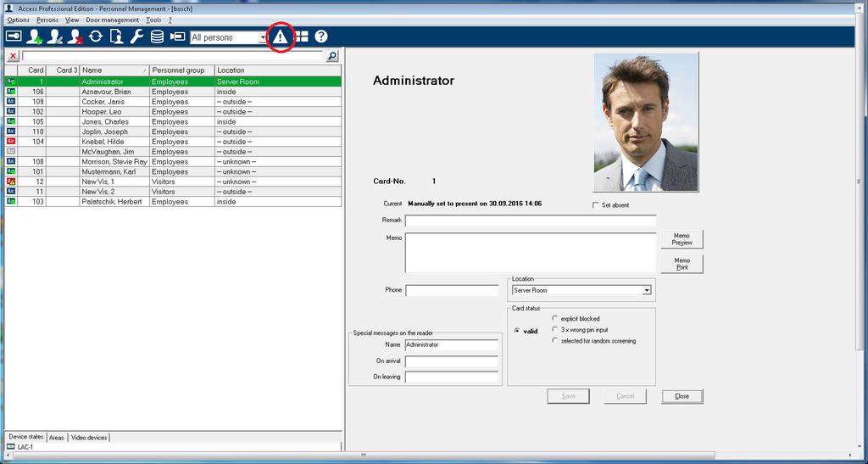
Task: Open the View menu
Action: [72, 20]
